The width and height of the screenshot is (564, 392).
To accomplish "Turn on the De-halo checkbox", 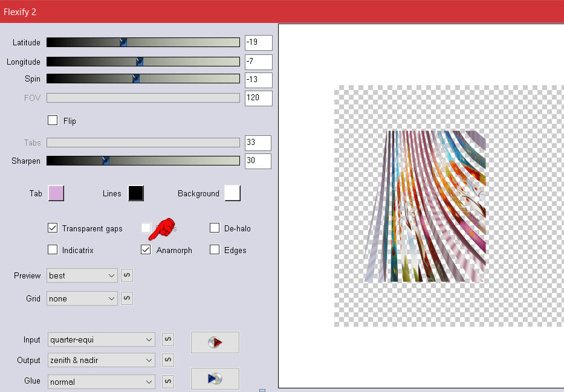I will click(215, 228).
